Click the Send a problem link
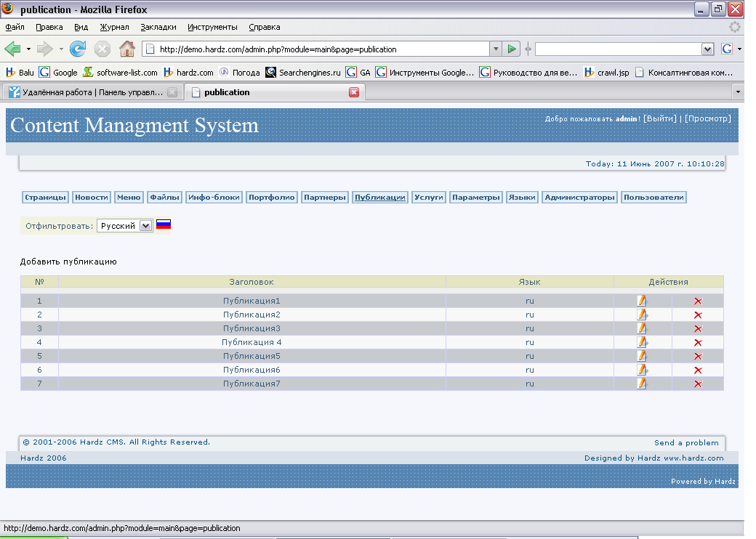This screenshot has height=539, width=756. 685,442
